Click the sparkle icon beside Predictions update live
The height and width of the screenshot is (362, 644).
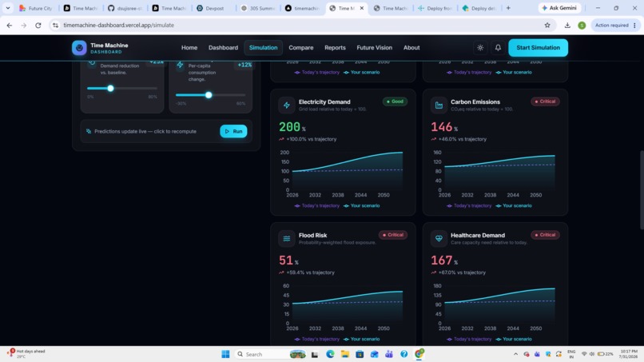tap(89, 131)
